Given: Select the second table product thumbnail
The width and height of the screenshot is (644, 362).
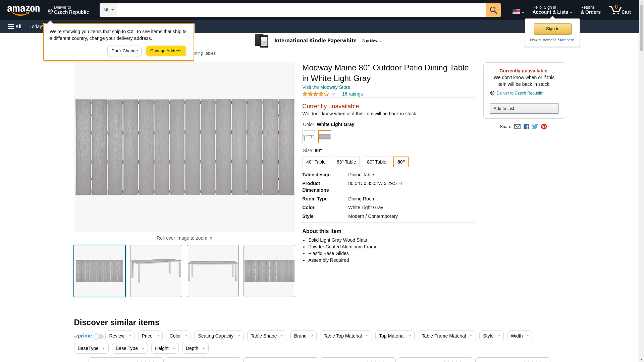Looking at the screenshot, I should [156, 271].
